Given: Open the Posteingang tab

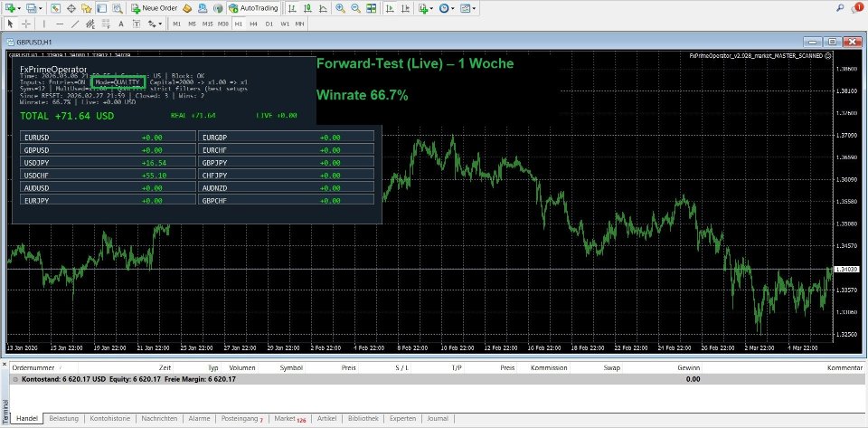Looking at the screenshot, I should (x=242, y=419).
